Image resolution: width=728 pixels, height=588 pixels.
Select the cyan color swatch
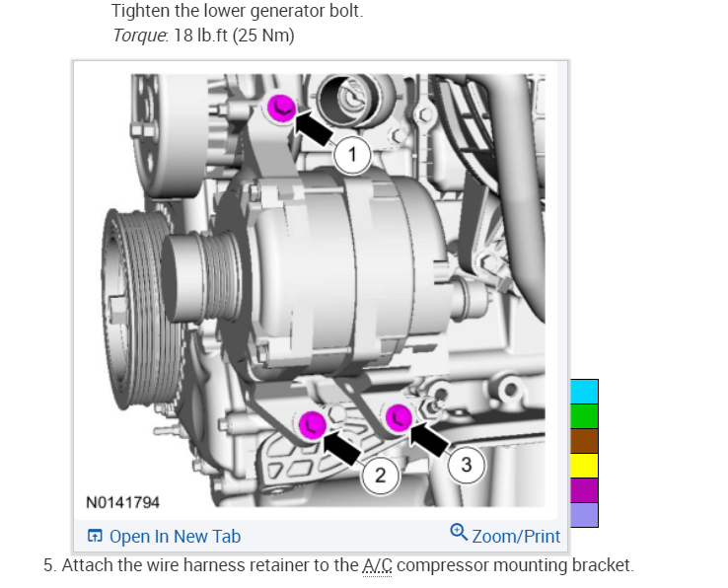click(584, 392)
